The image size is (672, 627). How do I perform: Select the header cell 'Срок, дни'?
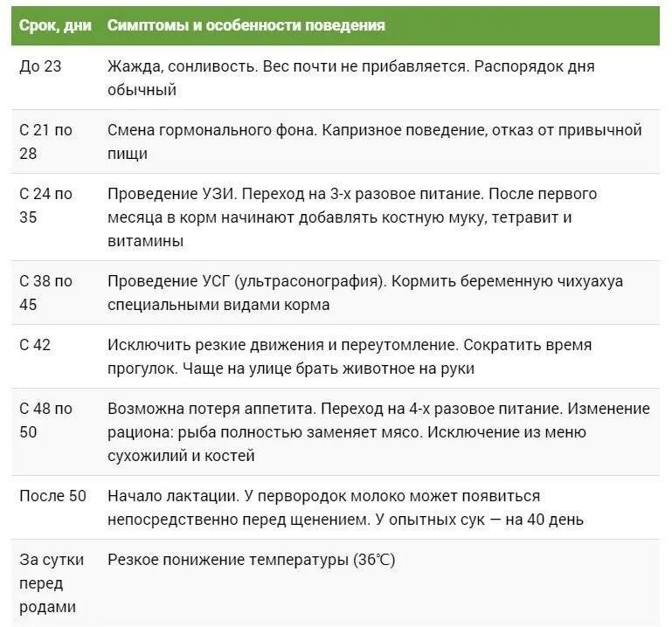[55, 25]
